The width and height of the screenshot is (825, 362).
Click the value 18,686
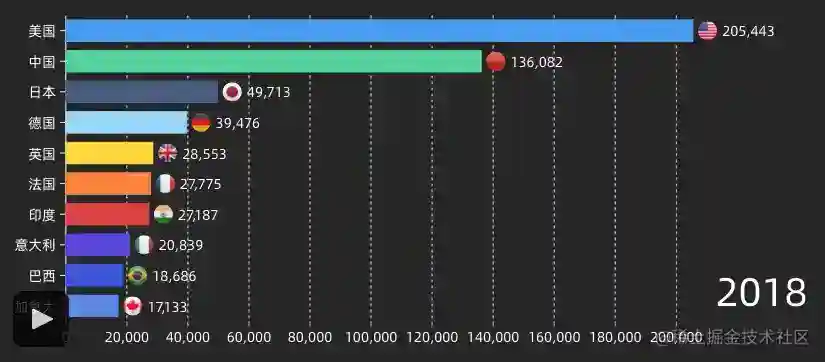tap(174, 276)
